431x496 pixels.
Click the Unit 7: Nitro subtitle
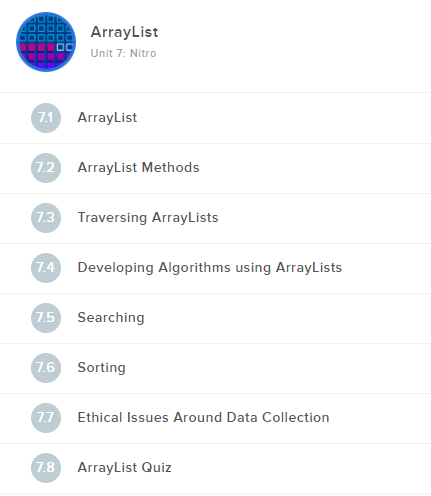tap(123, 53)
